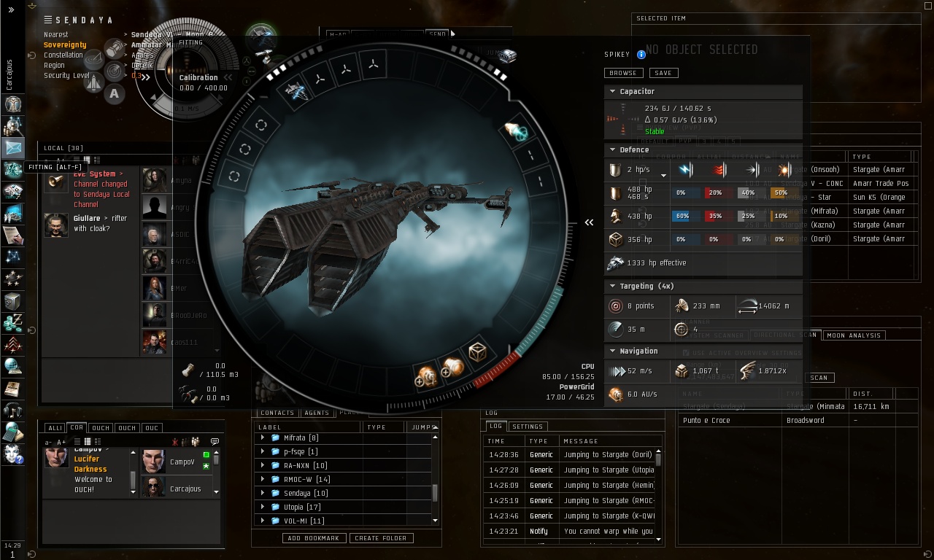Decrease corp chat font size with a-
This screenshot has width=934, height=560.
click(x=48, y=442)
